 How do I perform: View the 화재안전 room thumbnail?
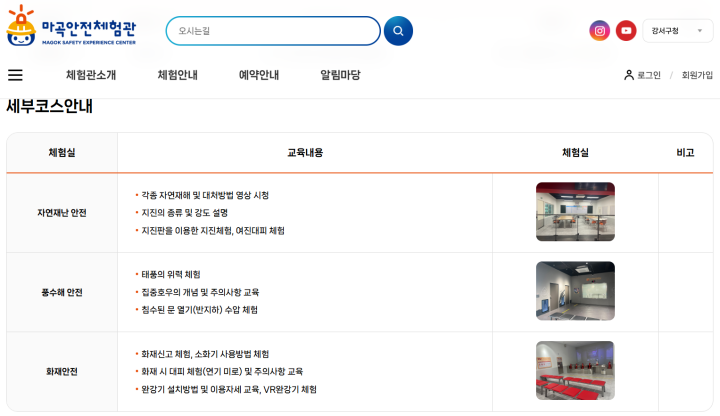click(x=575, y=370)
